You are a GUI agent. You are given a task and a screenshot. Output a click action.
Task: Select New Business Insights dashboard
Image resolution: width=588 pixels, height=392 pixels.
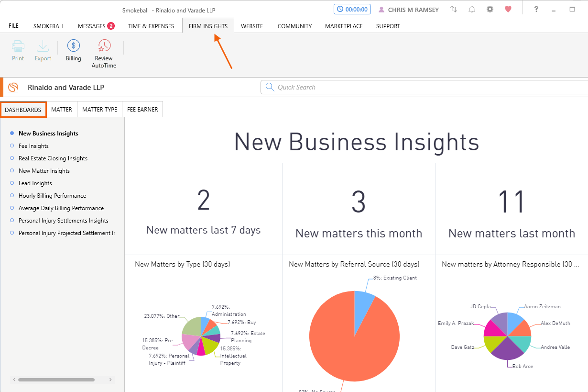tap(48, 134)
